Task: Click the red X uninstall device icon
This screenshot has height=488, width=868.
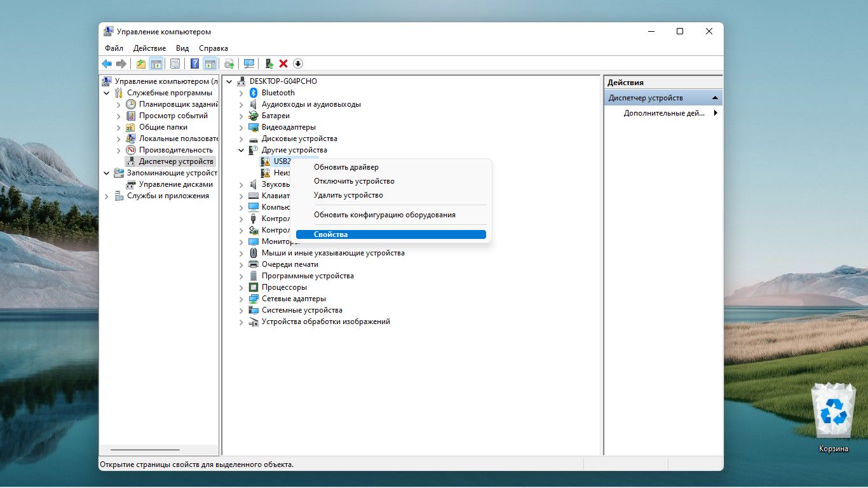Action: pos(283,64)
